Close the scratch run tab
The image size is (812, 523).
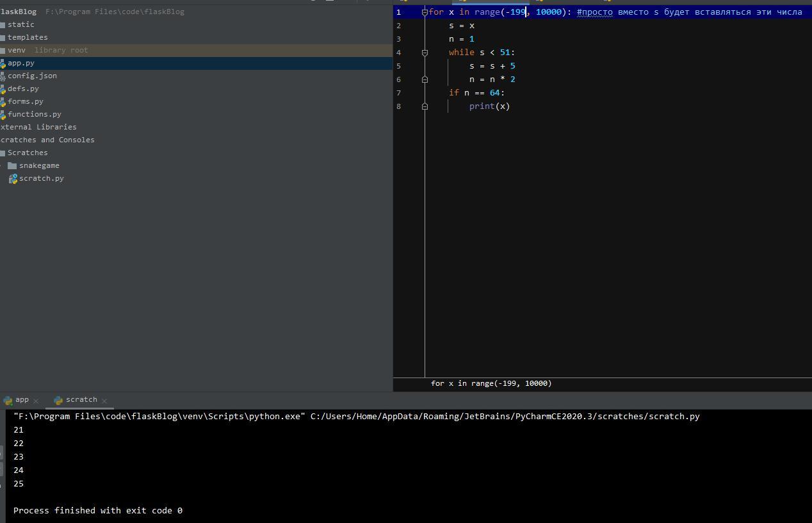coord(104,401)
